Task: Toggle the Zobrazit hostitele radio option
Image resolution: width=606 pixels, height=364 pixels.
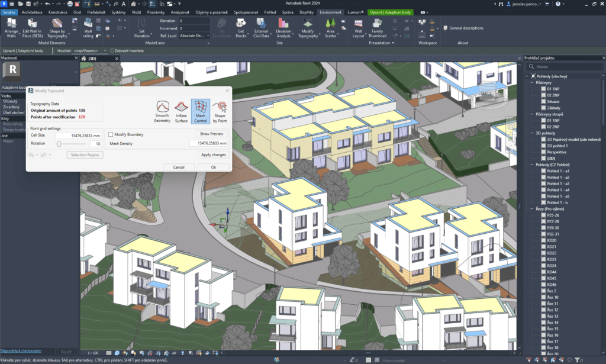Action: tap(112, 51)
